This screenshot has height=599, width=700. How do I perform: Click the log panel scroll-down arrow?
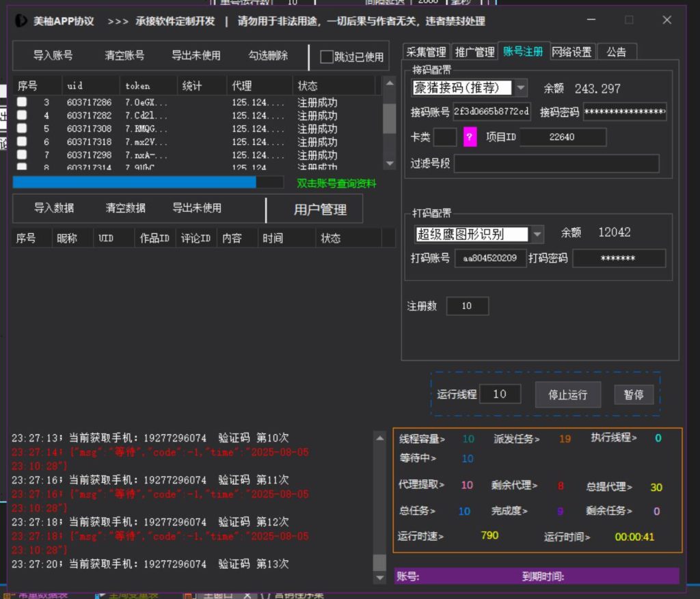coord(379,578)
